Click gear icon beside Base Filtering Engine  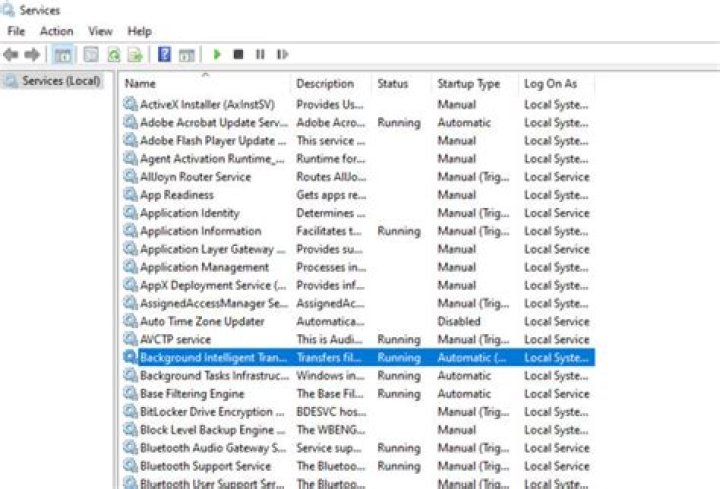click(130, 393)
